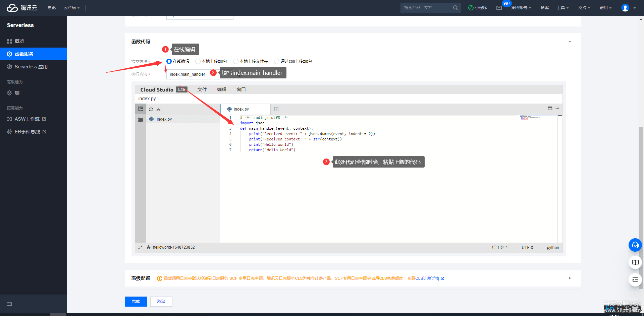Toggle the Cloud Studio file explorer panel icon

[x=141, y=109]
